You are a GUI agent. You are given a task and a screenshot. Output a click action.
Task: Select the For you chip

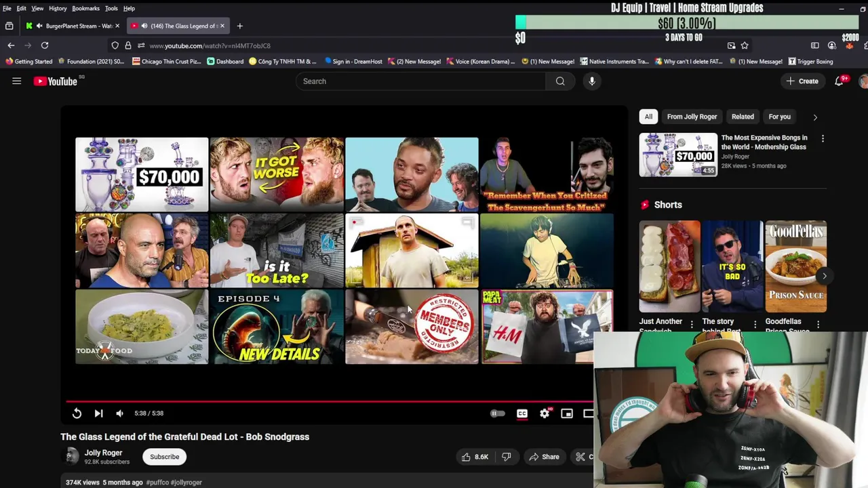coord(779,117)
